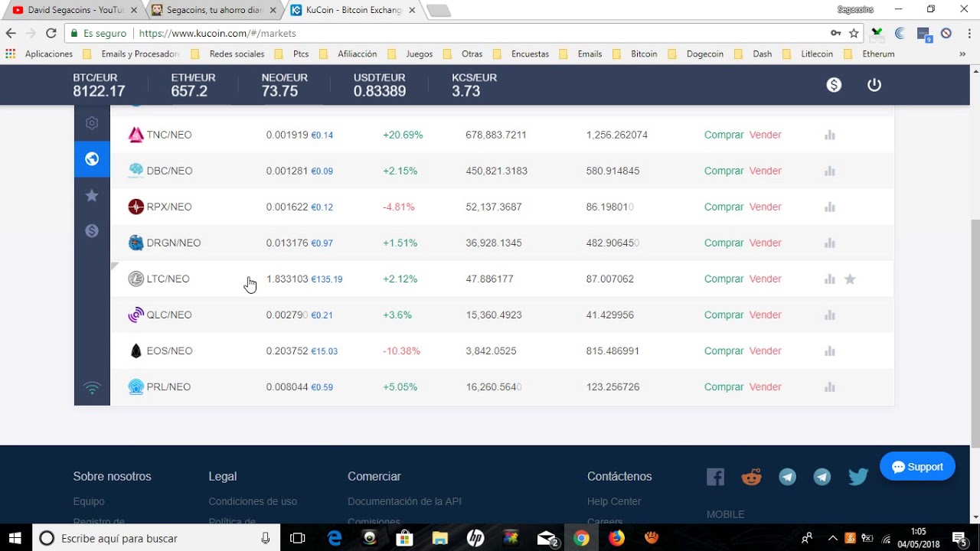
Task: Open the Aplicaciones apps shortcut
Action: [39, 54]
